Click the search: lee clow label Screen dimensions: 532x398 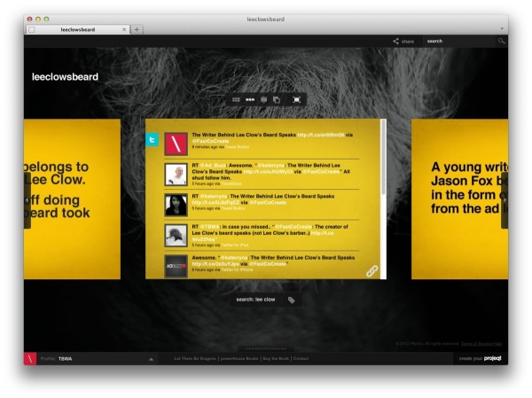pos(255,300)
